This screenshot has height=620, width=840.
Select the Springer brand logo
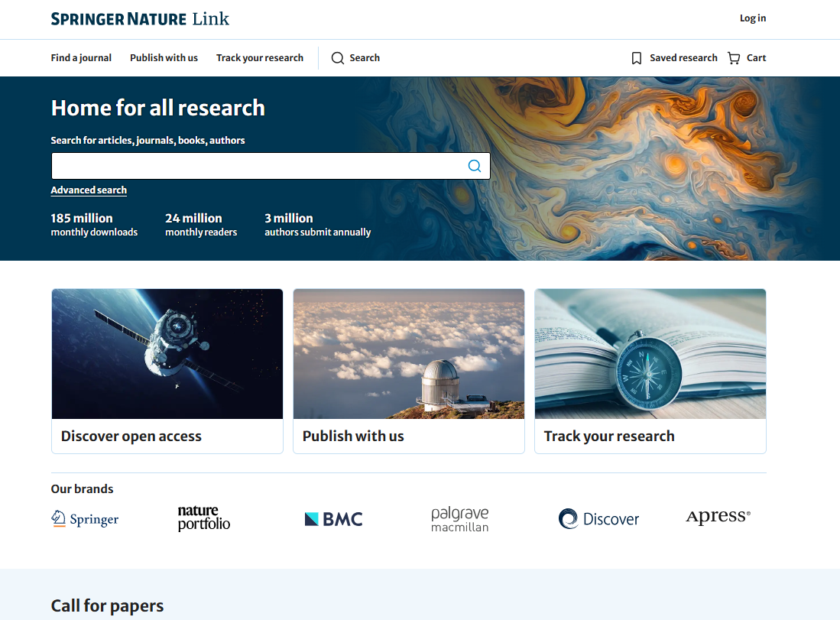click(85, 519)
